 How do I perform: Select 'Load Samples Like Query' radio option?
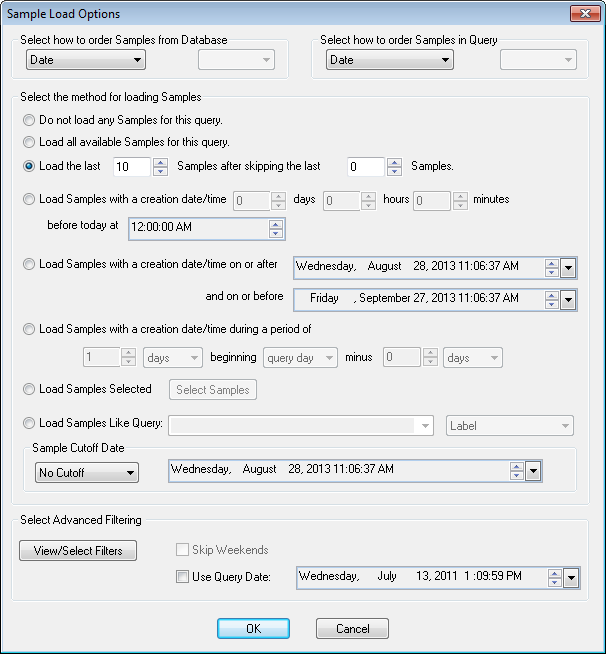pos(30,425)
